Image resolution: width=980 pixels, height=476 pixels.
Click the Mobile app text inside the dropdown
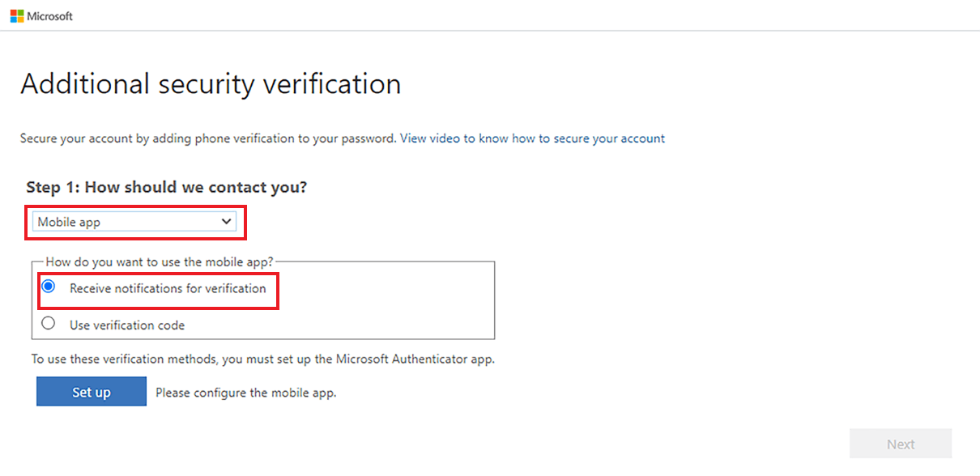(69, 222)
